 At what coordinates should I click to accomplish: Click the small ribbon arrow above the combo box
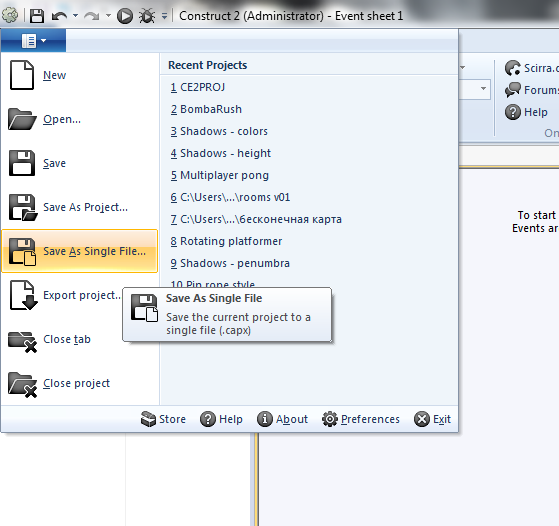pyautogui.click(x=463, y=67)
